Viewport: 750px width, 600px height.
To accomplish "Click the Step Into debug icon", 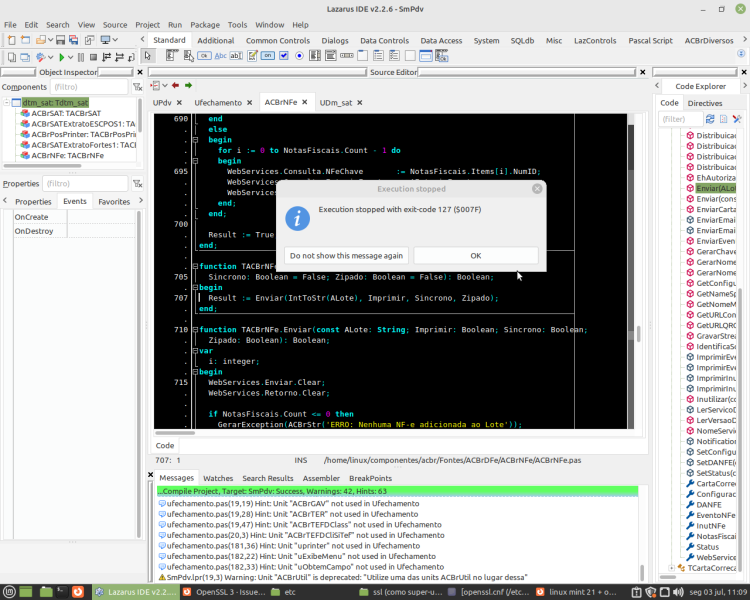I will click(107, 57).
